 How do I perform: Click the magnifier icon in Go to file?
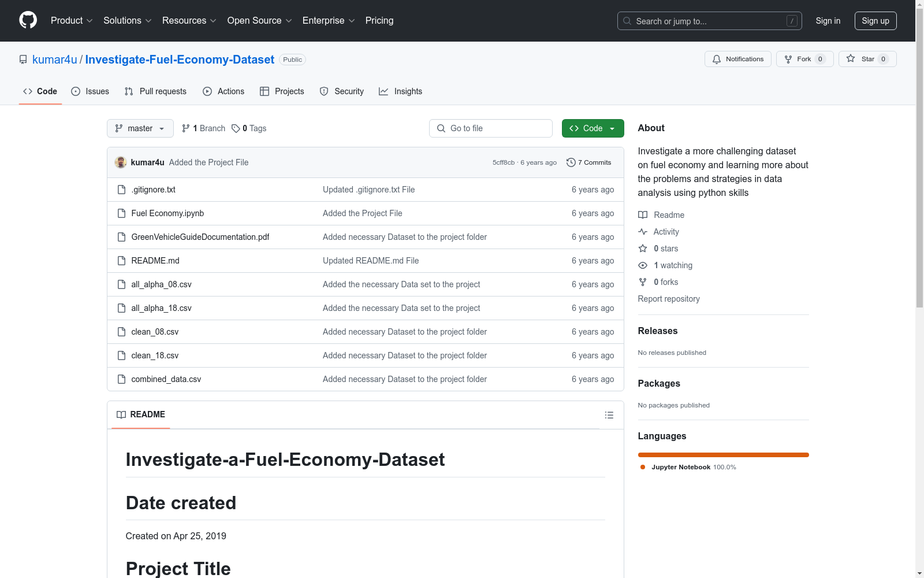441,128
